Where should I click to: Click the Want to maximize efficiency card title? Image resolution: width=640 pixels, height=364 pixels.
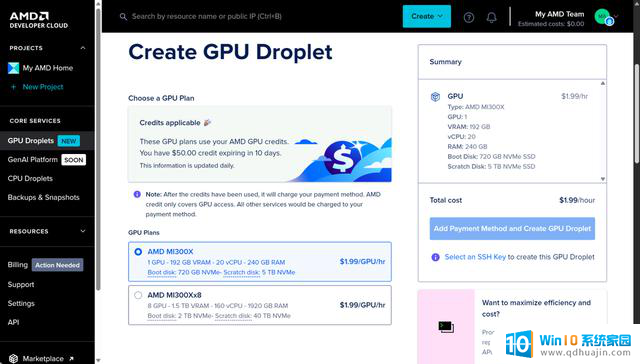tap(536, 308)
